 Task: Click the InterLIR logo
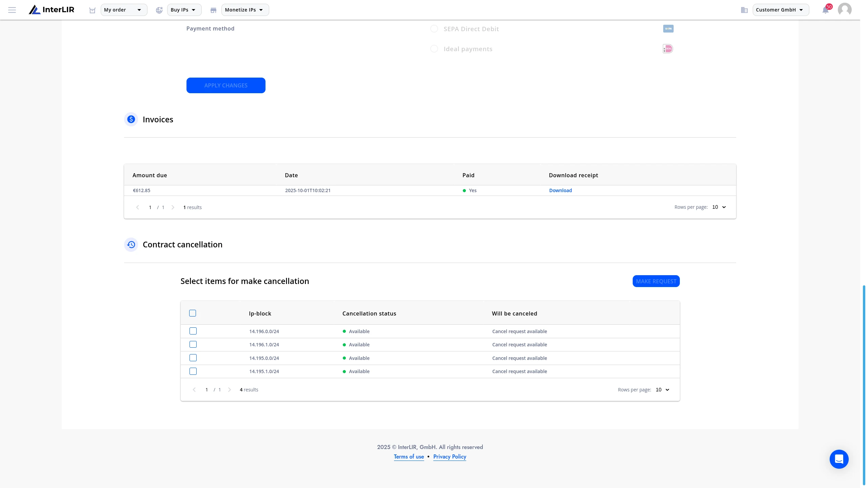[52, 10]
